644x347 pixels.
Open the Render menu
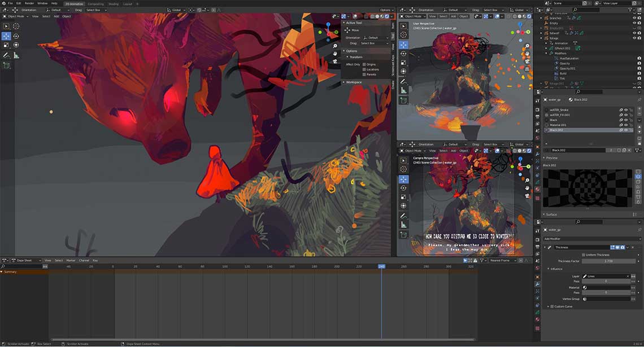click(x=29, y=3)
